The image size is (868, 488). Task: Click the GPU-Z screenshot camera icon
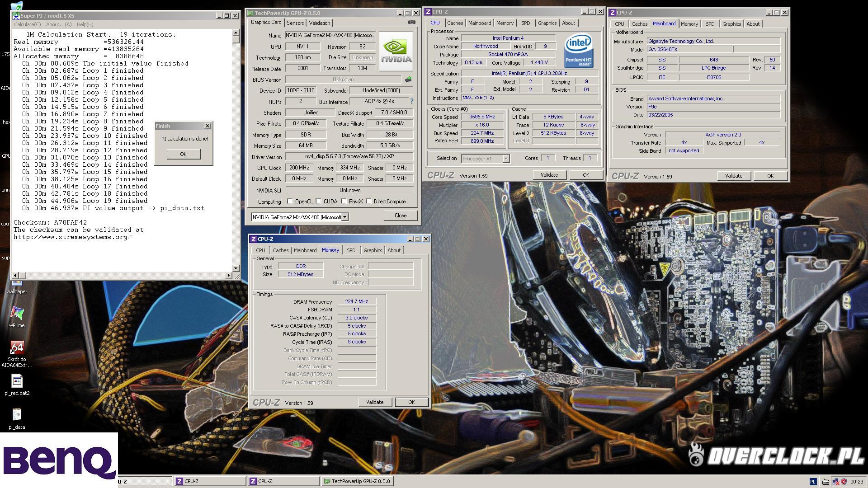(x=411, y=22)
